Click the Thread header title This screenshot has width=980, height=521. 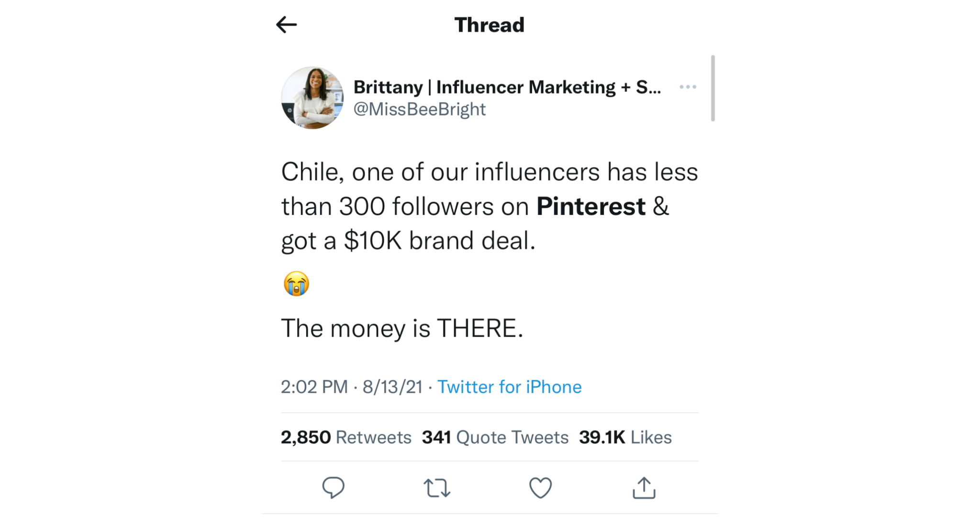coord(489,24)
